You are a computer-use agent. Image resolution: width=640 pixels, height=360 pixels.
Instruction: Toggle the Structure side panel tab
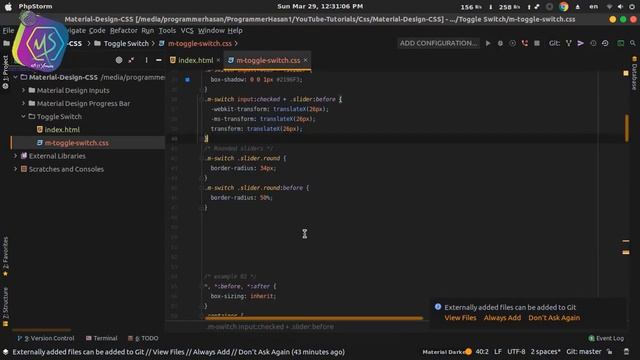coord(5,307)
